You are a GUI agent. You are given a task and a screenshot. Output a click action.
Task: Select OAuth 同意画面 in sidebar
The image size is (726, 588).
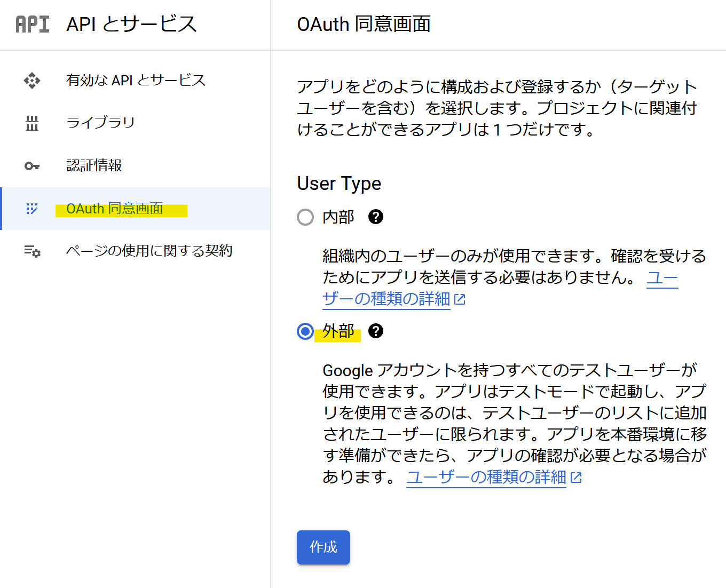pyautogui.click(x=136, y=209)
